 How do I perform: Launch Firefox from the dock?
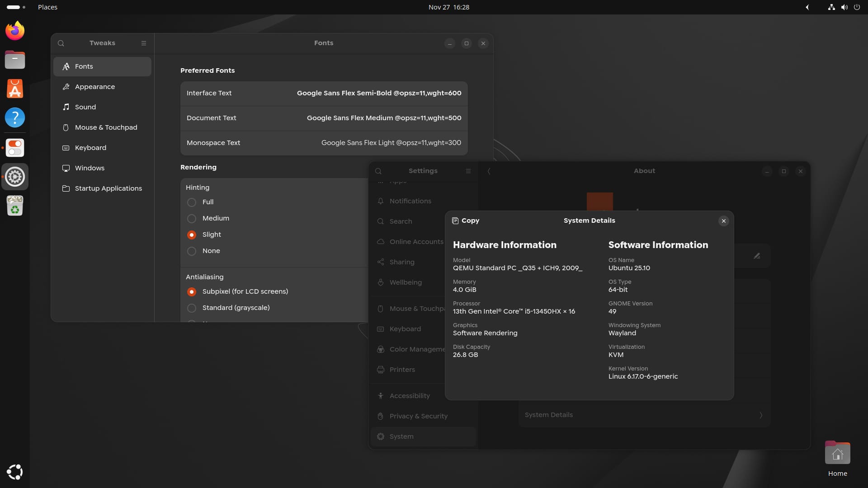[x=14, y=30]
